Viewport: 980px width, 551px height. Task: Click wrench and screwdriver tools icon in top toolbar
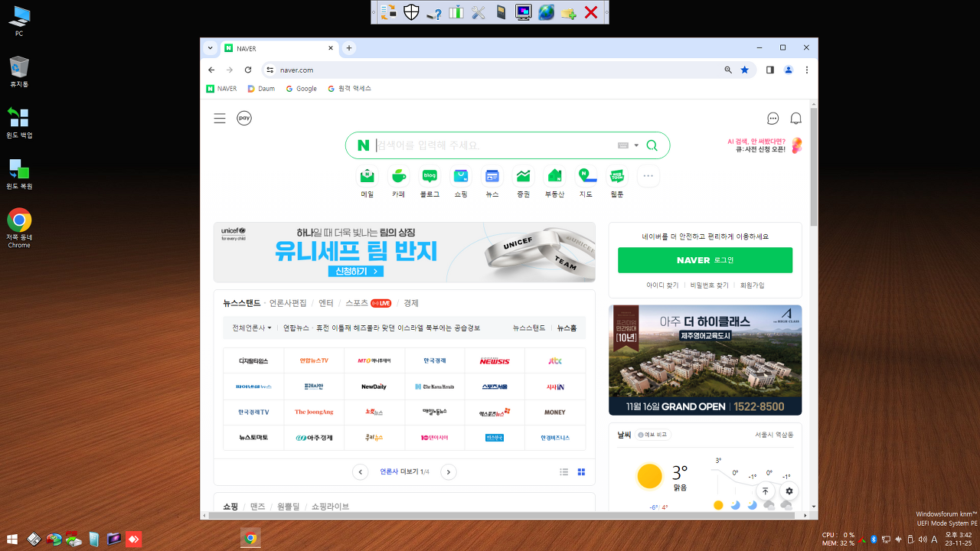[x=479, y=12]
